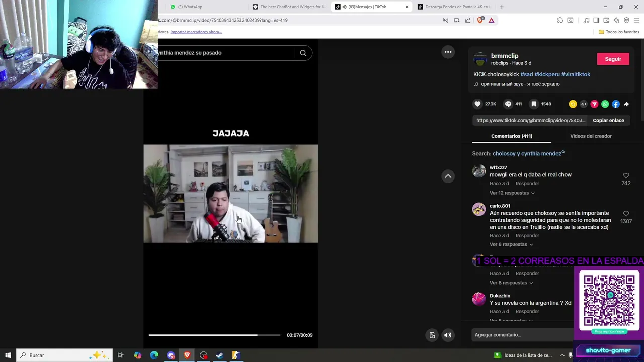The height and width of the screenshot is (362, 644).
Task: Open Windows Start menu
Action: pyautogui.click(x=8, y=355)
